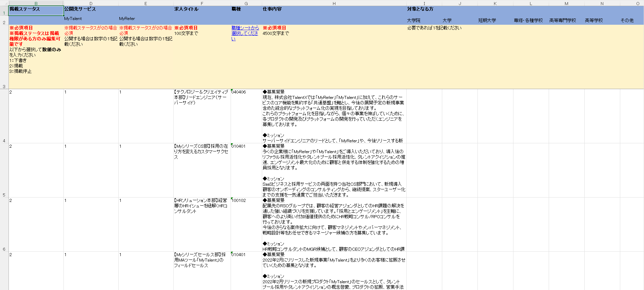Click the 大学院 column label cell
The image size is (644, 290).
pyautogui.click(x=424, y=20)
